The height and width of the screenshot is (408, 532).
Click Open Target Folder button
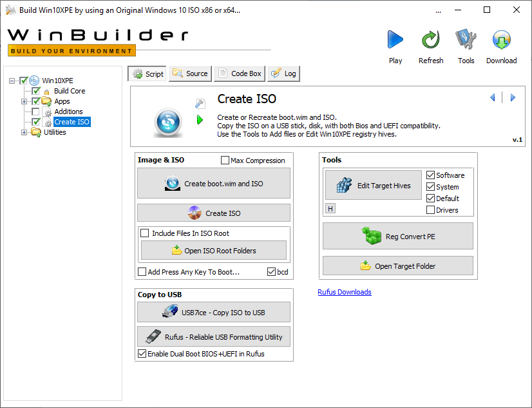pos(398,266)
